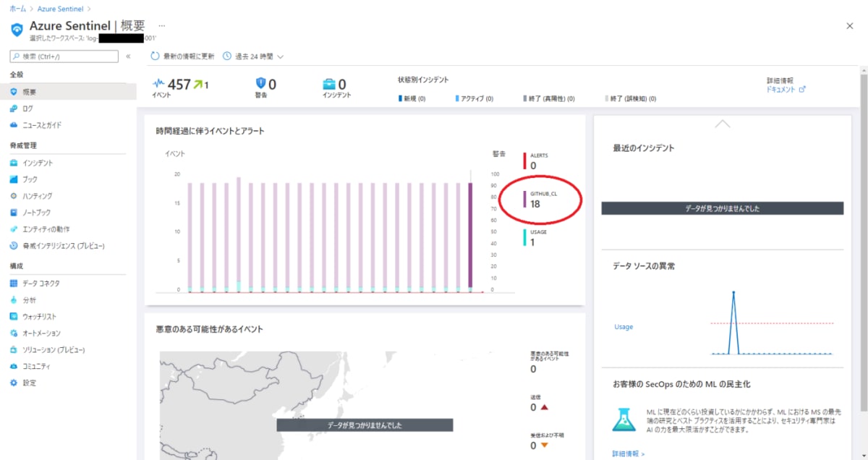This screenshot has width=868, height=460.
Task: Collapse the sidebar with the double chevron
Action: click(x=128, y=56)
